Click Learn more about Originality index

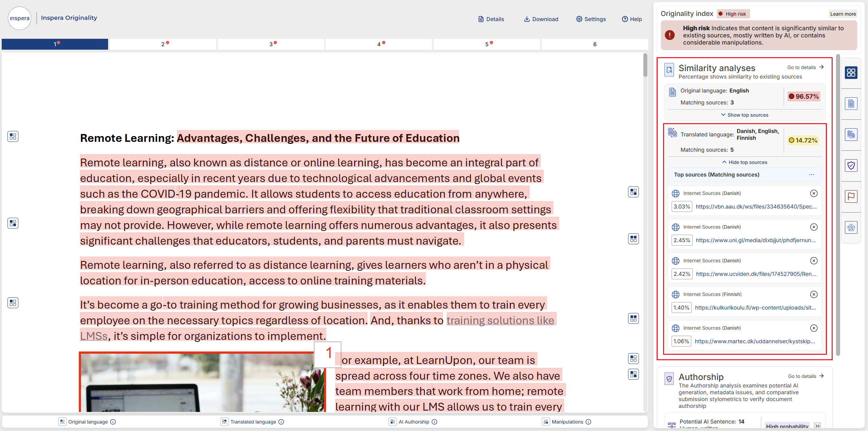pos(843,14)
